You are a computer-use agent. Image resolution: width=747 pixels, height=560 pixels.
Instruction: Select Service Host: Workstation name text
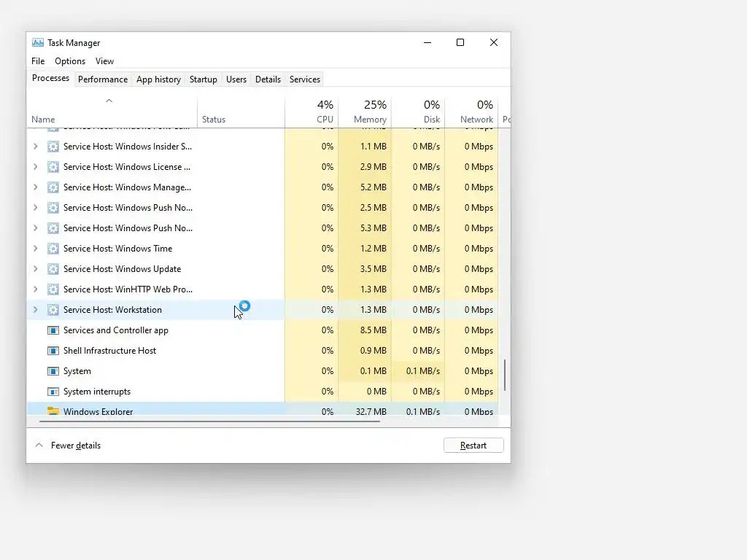click(x=112, y=310)
